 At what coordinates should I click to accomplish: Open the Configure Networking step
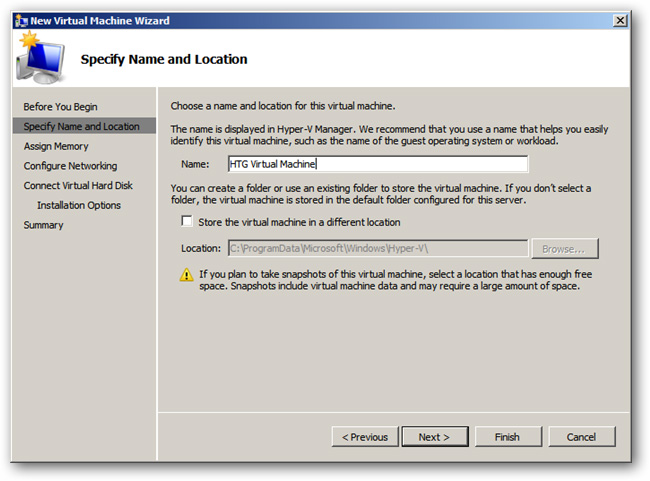click(x=70, y=166)
